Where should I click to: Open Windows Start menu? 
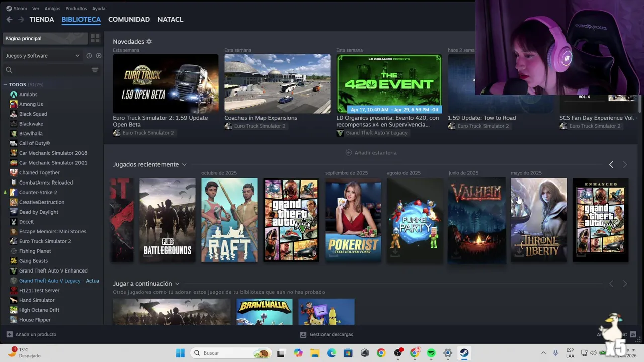coord(180,353)
